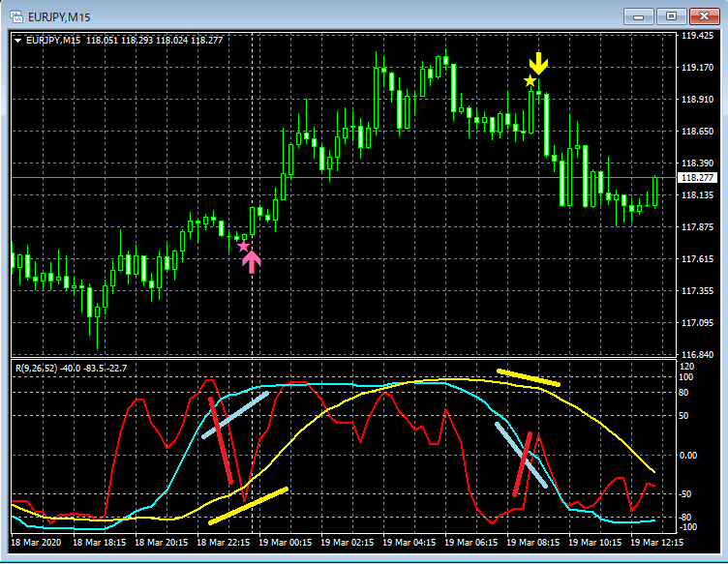Screen dimensions: 728x564
Task: Click the indicator scale value 100
Action: tap(686, 377)
